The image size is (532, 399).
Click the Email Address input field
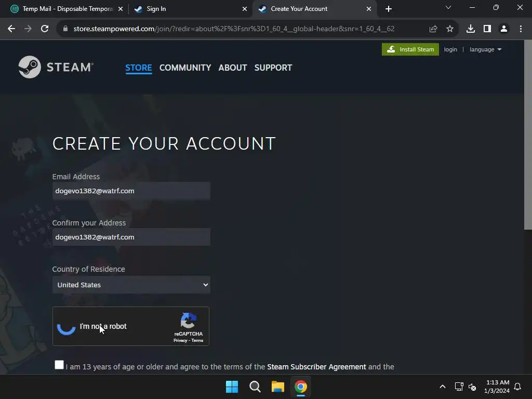(131, 191)
